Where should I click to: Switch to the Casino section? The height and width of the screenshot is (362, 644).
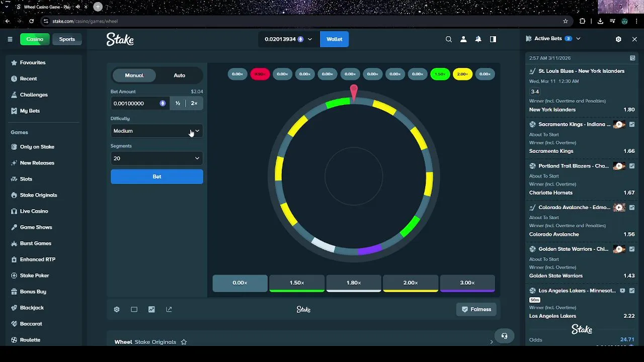coord(35,39)
